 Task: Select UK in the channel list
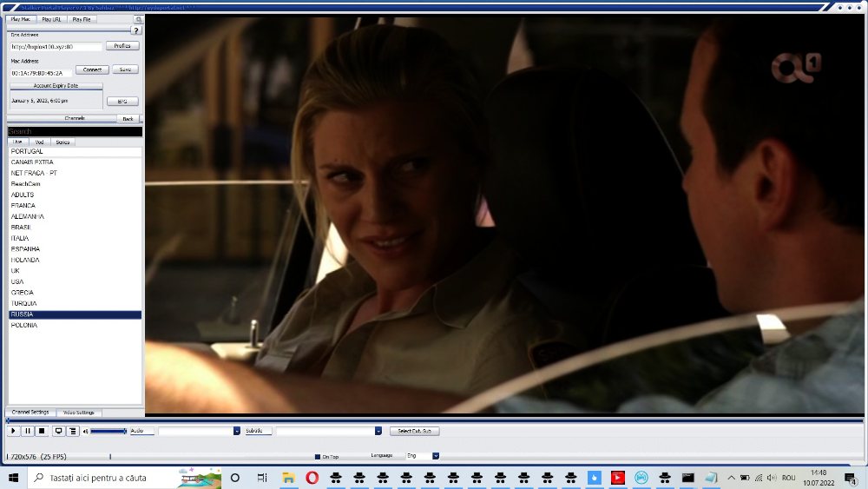(75, 271)
